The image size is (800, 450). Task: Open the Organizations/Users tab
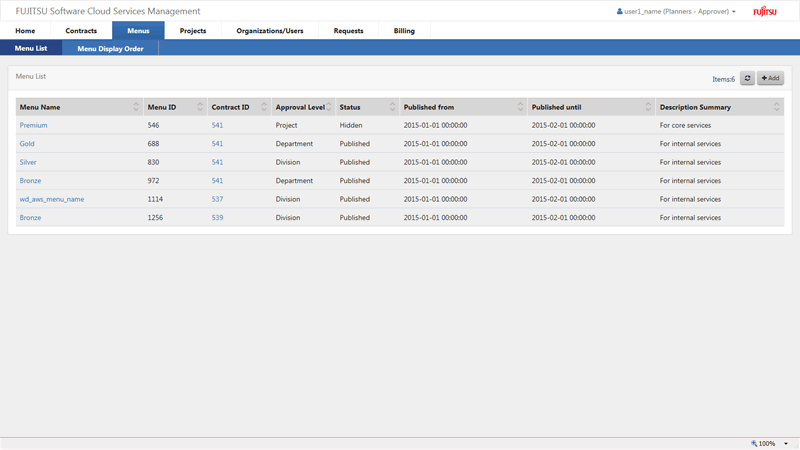pos(270,31)
